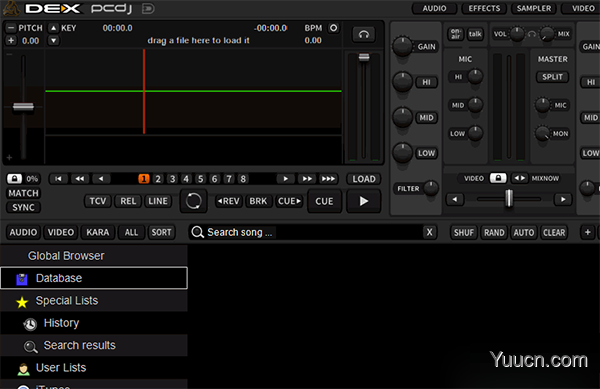Toggle MATCH tempo button

[x=23, y=193]
